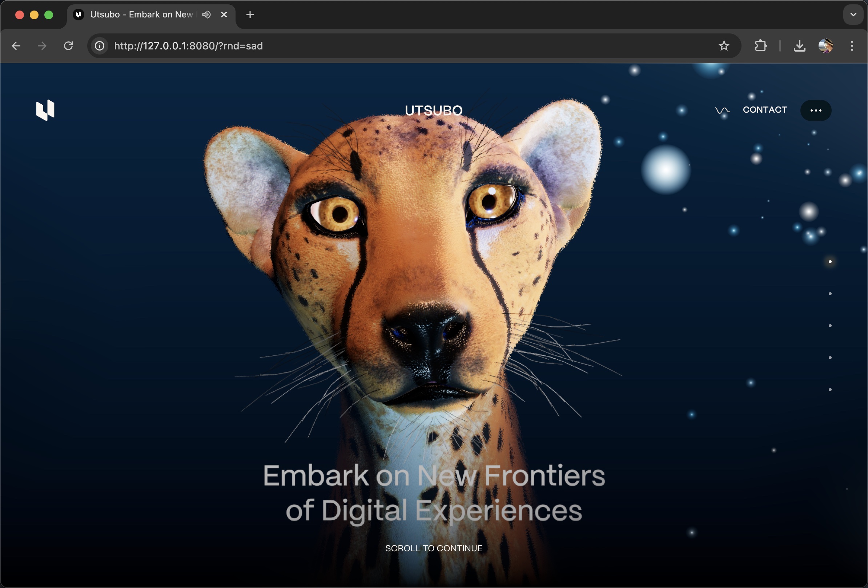Open the three-dots menu button

coord(815,110)
